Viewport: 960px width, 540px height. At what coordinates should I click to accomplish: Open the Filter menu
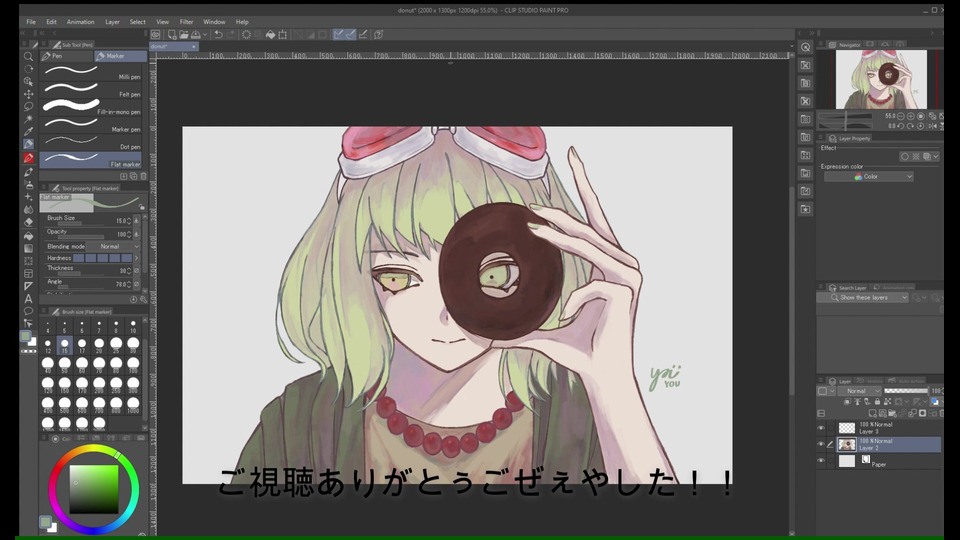point(186,21)
